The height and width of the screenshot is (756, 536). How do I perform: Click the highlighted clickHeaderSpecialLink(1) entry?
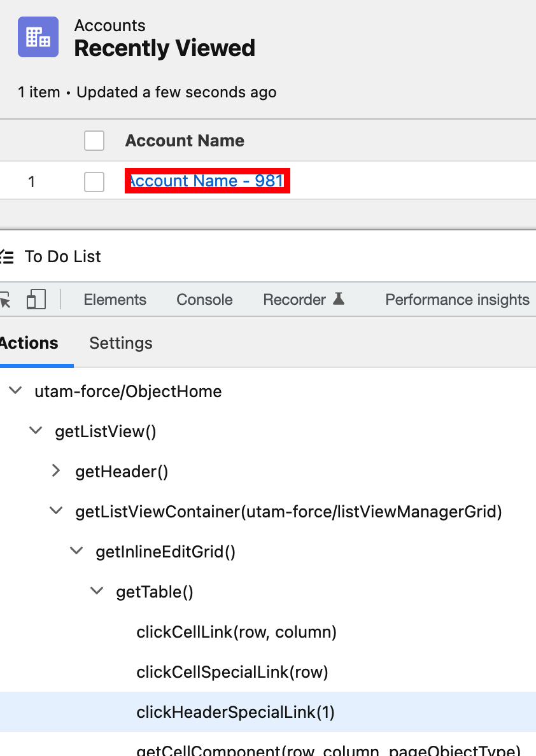coord(236,712)
